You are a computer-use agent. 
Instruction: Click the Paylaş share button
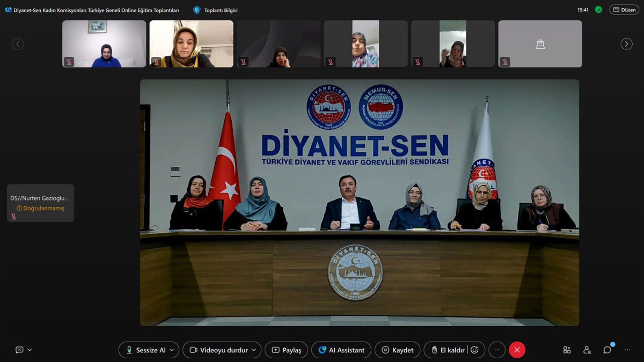pos(287,350)
